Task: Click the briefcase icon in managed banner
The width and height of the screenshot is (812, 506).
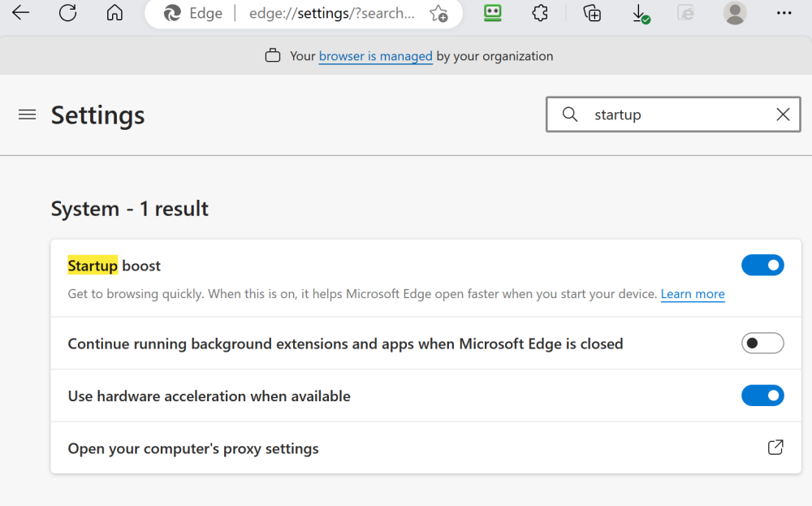Action: click(x=273, y=55)
